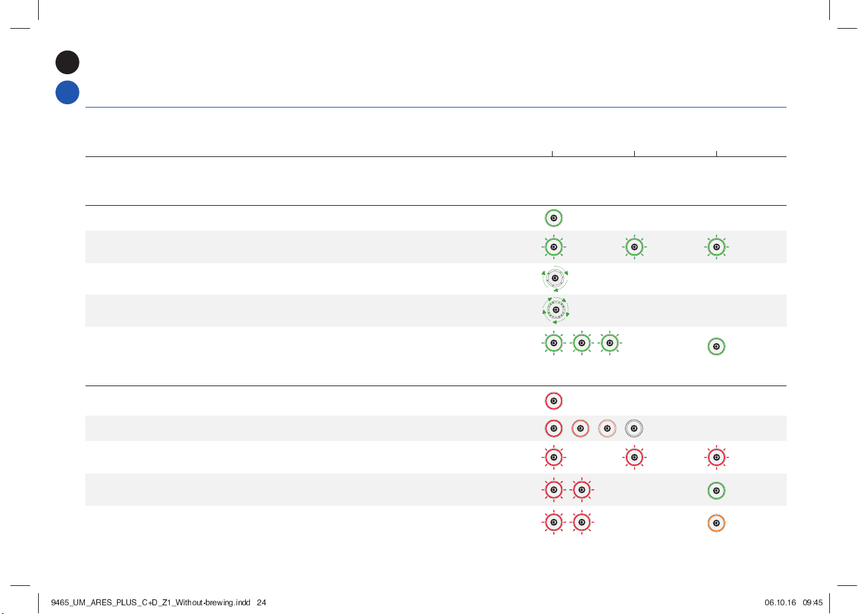Click the blue circle below the black circle

pos(67,93)
